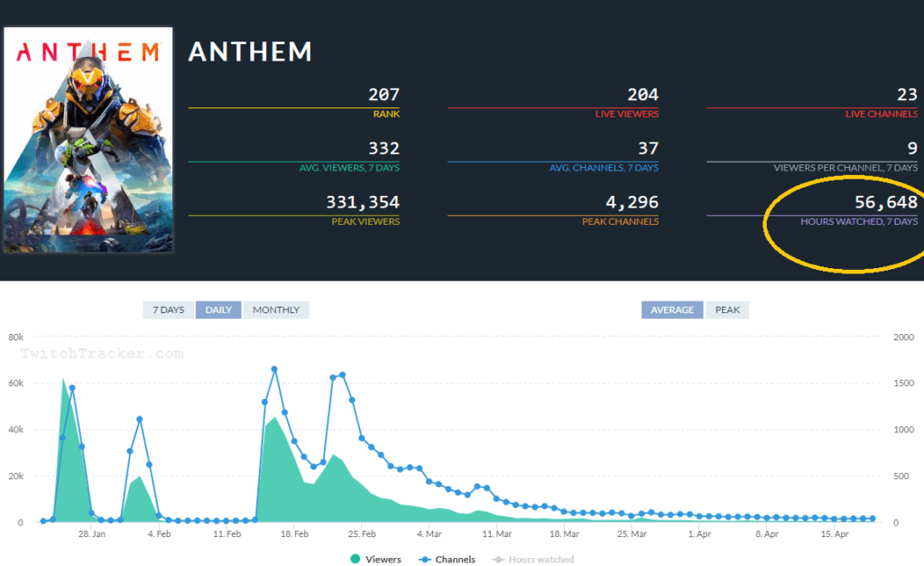The image size is (924, 566).
Task: Toggle the Viewers legend series
Action: point(376,559)
